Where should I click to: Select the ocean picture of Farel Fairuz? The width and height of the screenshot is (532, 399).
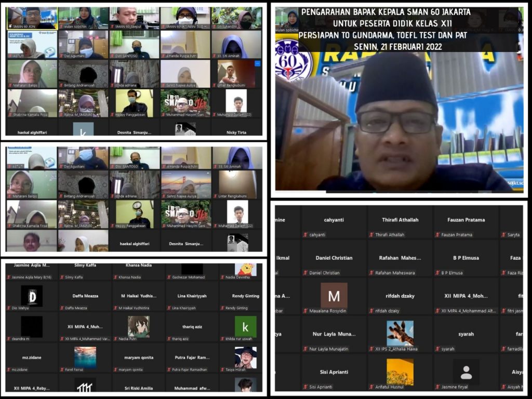[x=85, y=357]
